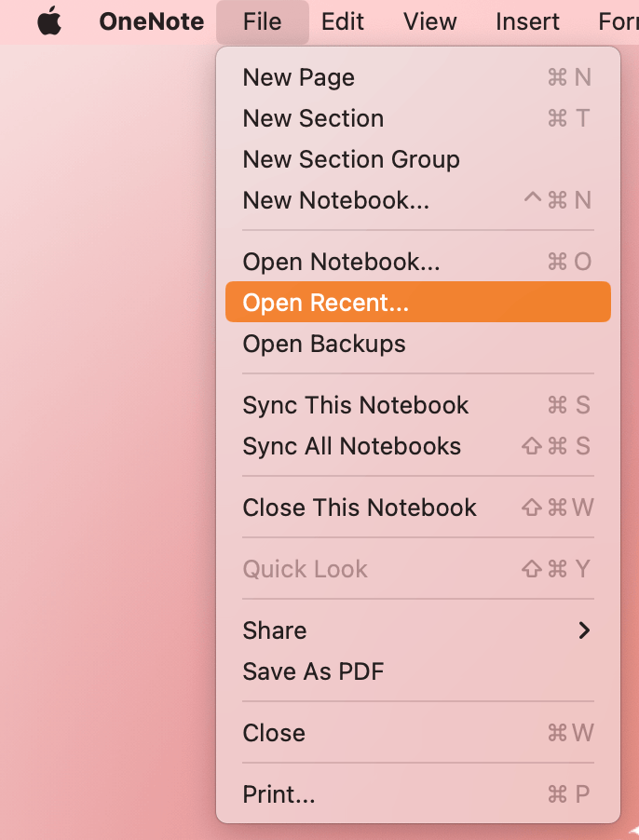Viewport: 639px width, 840px height.
Task: Select Print... menu item
Action: pyautogui.click(x=279, y=794)
